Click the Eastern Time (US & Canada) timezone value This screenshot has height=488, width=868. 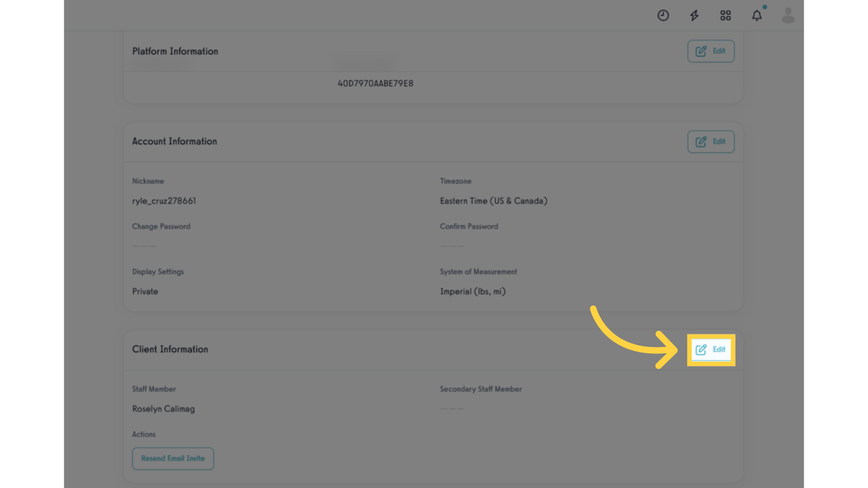[492, 201]
